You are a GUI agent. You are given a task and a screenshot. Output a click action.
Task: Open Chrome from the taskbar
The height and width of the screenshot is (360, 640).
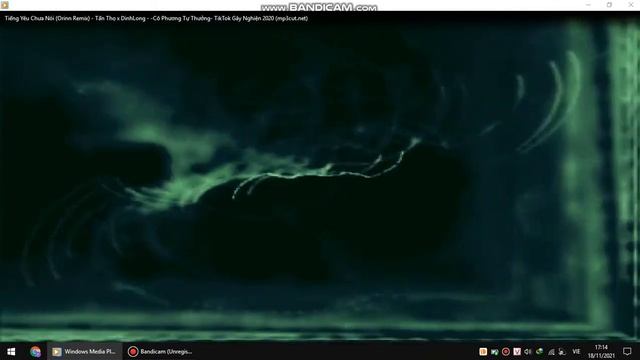pos(36,351)
